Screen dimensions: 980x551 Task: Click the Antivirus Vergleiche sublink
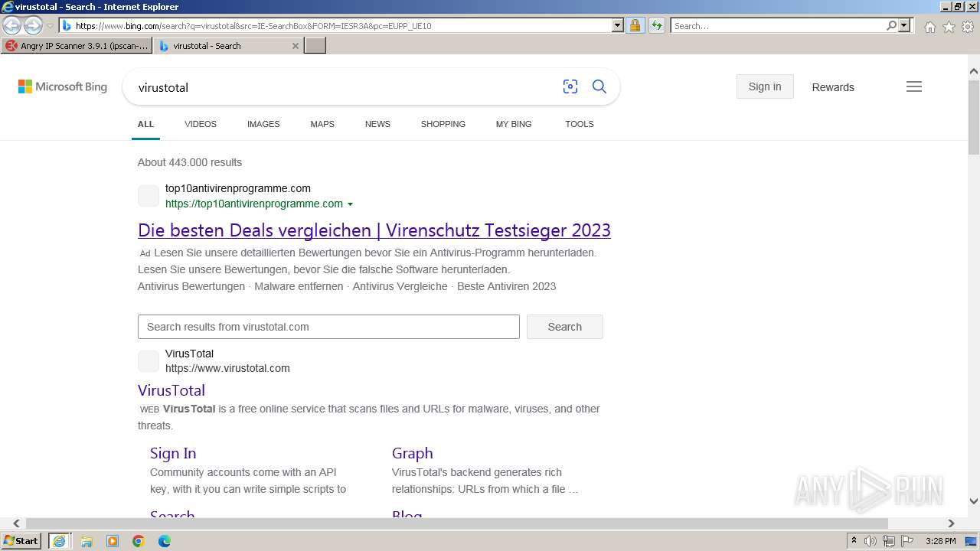pos(400,286)
